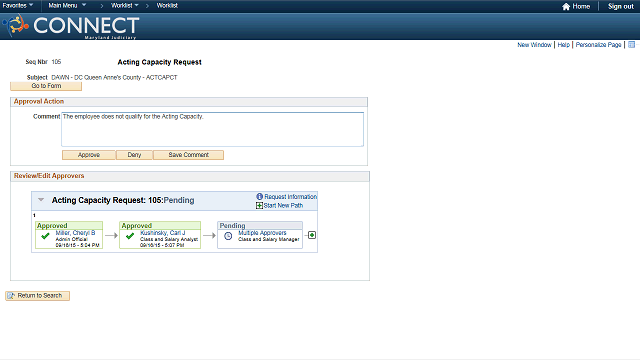Viewport: 640px width, 360px height.
Task: Open the Worklist dropdown in breadcrumb
Action: coord(125,5)
